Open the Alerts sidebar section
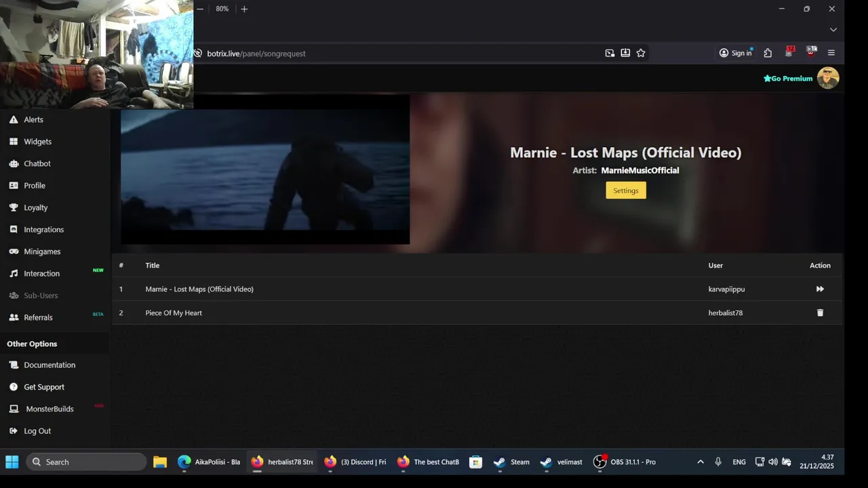The image size is (868, 488). [x=33, y=120]
